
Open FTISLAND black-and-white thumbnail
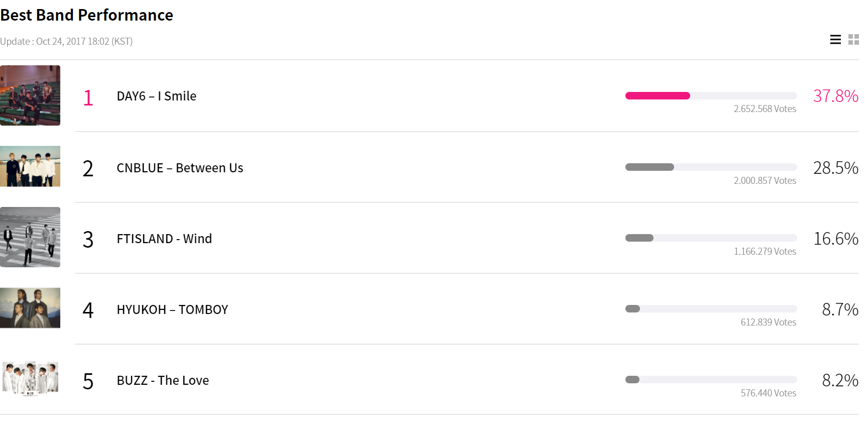click(x=30, y=237)
